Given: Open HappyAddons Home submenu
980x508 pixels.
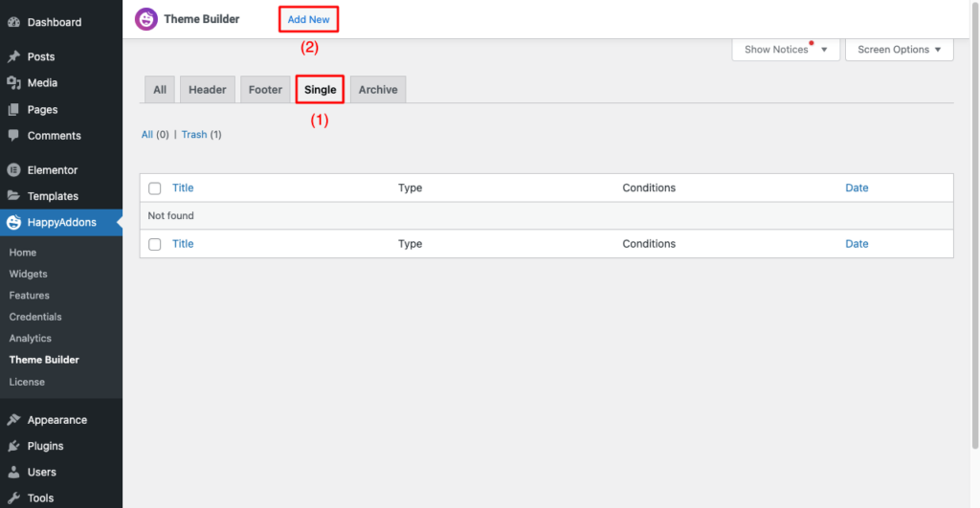Looking at the screenshot, I should point(23,253).
